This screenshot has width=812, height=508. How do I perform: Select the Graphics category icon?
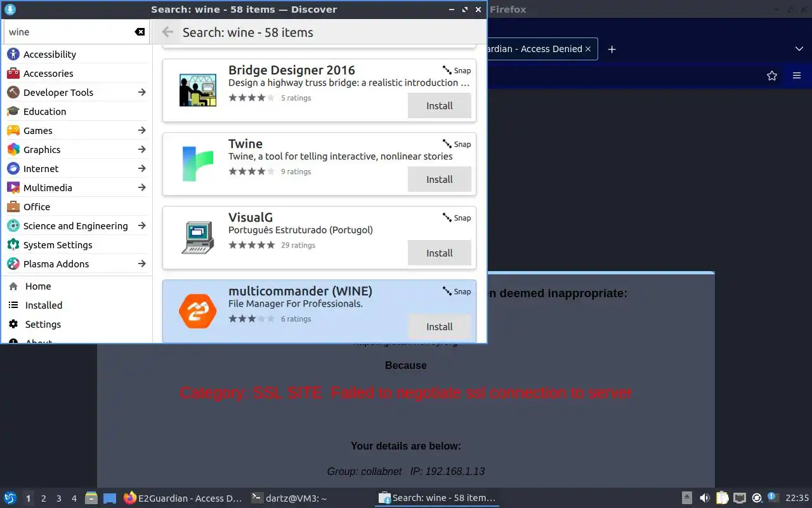pos(13,150)
